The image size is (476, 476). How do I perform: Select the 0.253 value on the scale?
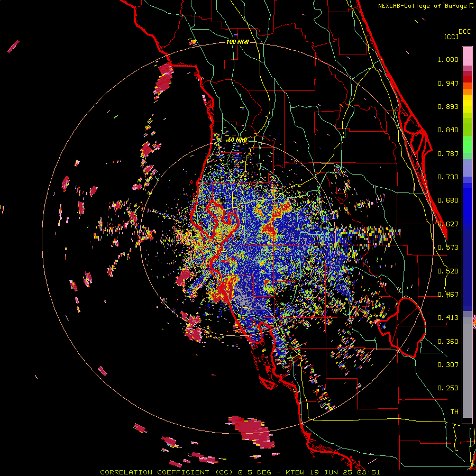[x=448, y=388]
